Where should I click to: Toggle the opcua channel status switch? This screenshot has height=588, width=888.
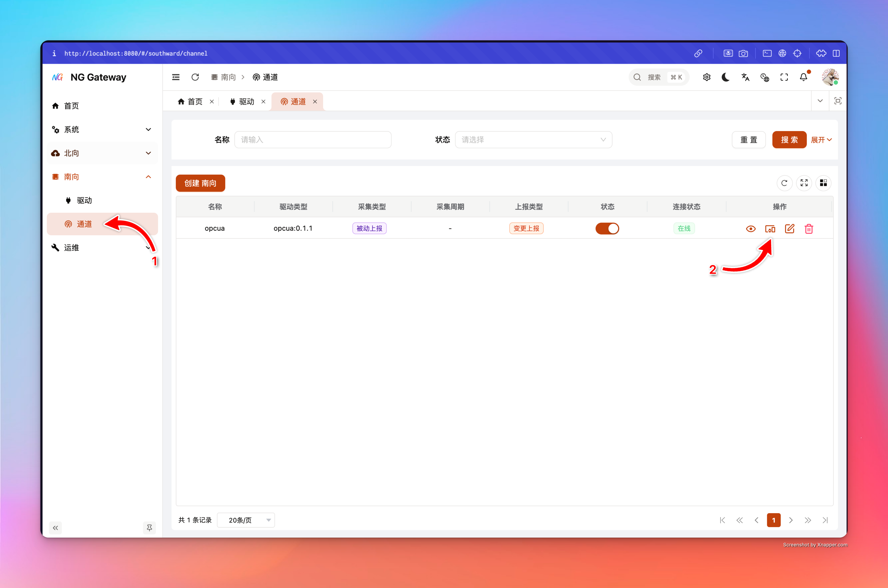607,228
